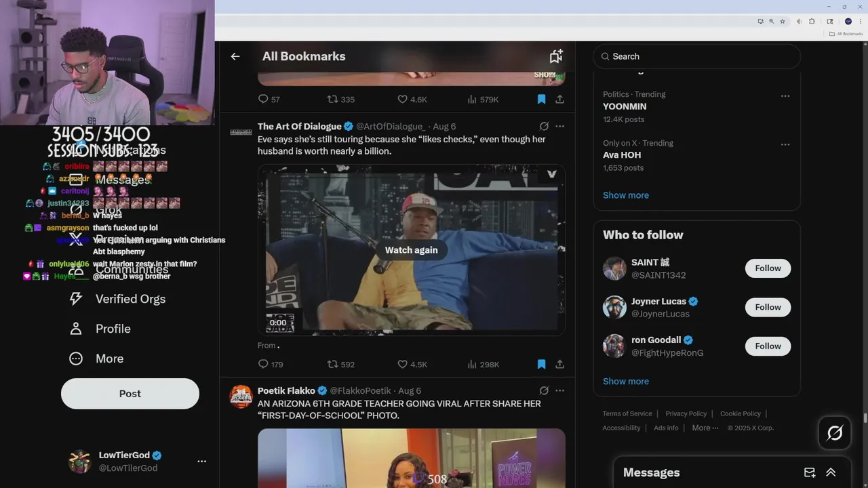Viewport: 868px width, 488px height.
Task: Open replies on the post with 57 comments
Action: point(269,99)
